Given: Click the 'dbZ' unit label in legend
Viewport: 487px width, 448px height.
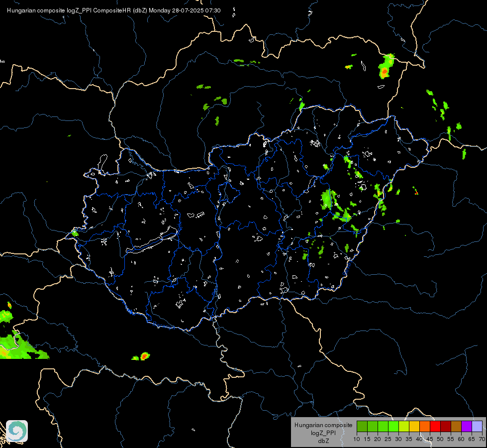Looking at the screenshot, I should click(x=323, y=441).
